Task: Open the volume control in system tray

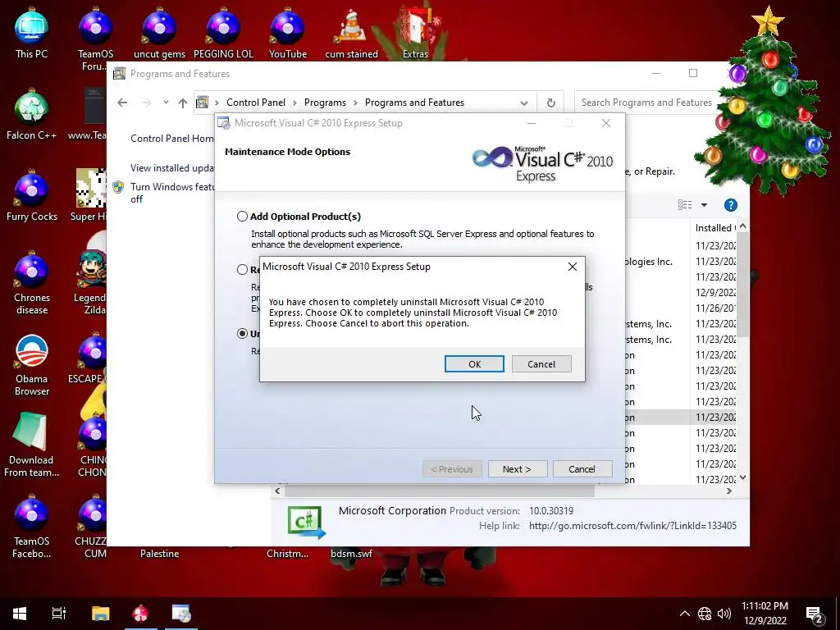Action: click(724, 614)
